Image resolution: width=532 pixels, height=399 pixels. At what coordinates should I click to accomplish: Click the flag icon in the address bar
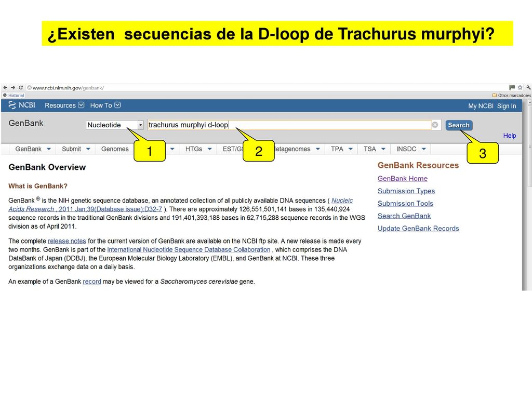click(x=512, y=87)
